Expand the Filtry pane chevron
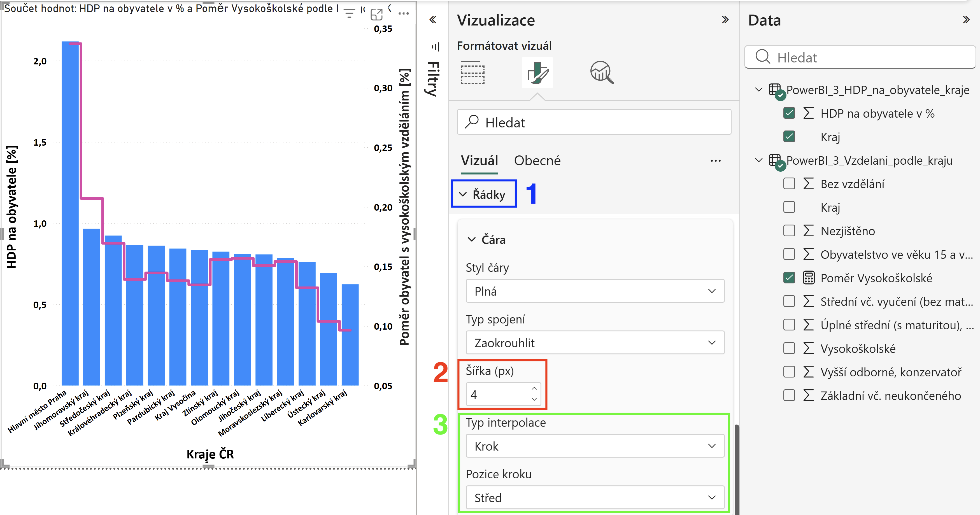Viewport: 980px width, 515px height. (433, 20)
